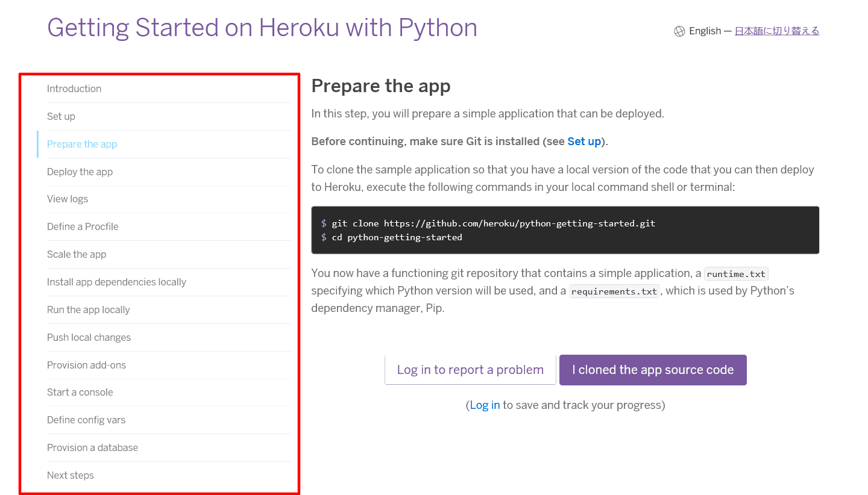The image size is (868, 495).
Task: Navigate to Provision add-ons
Action: (x=86, y=365)
